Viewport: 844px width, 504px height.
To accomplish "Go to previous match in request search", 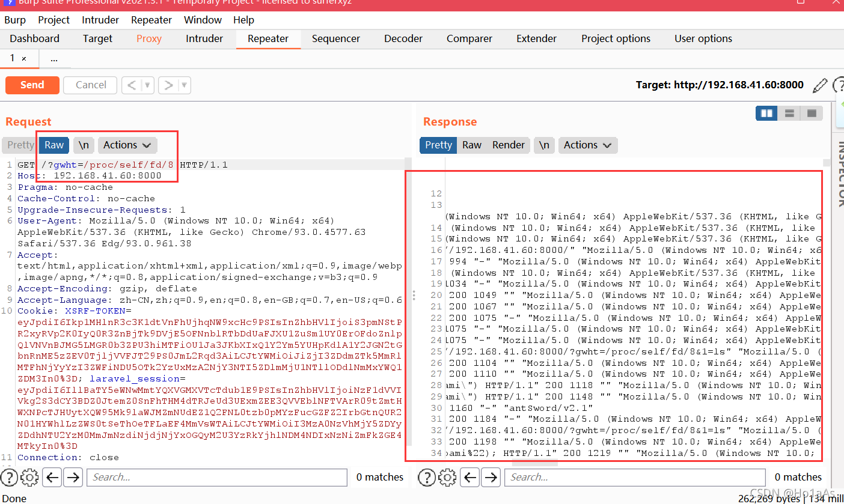I will 52,478.
